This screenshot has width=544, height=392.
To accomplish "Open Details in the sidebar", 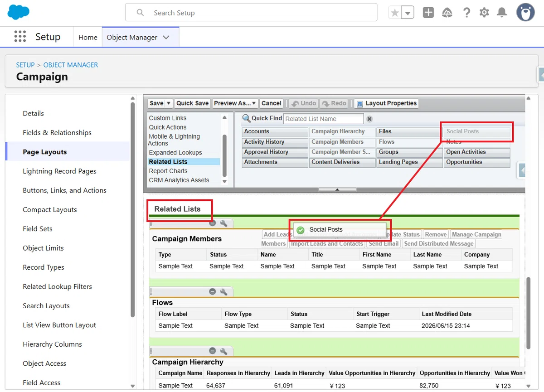I will [x=34, y=113].
